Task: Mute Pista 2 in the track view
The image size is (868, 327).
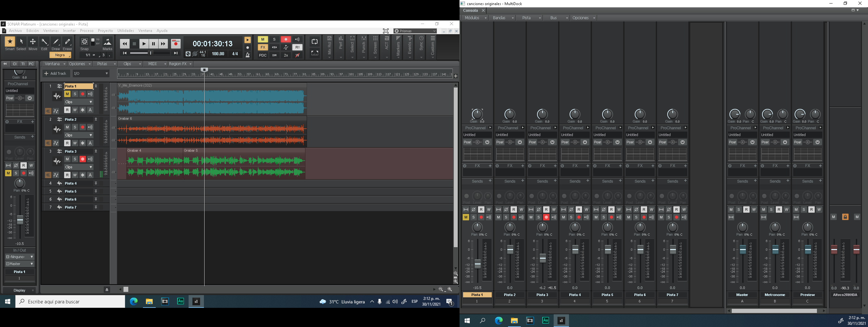Action: pyautogui.click(x=67, y=127)
